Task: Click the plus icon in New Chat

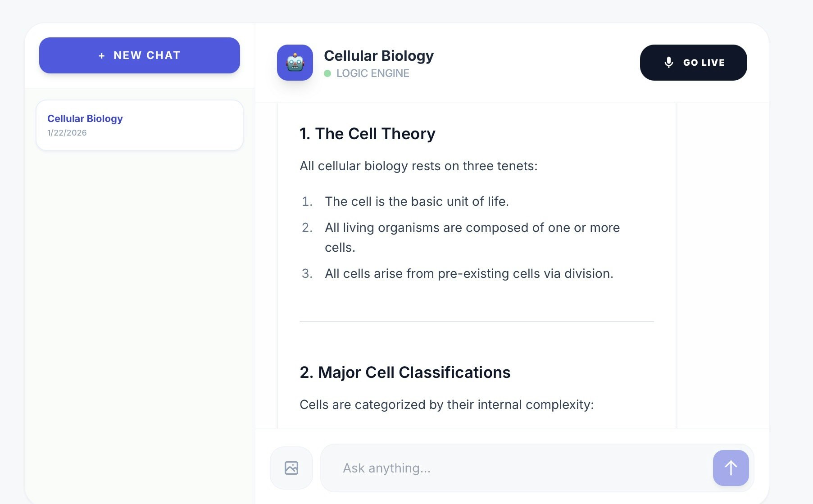Action: pos(101,55)
